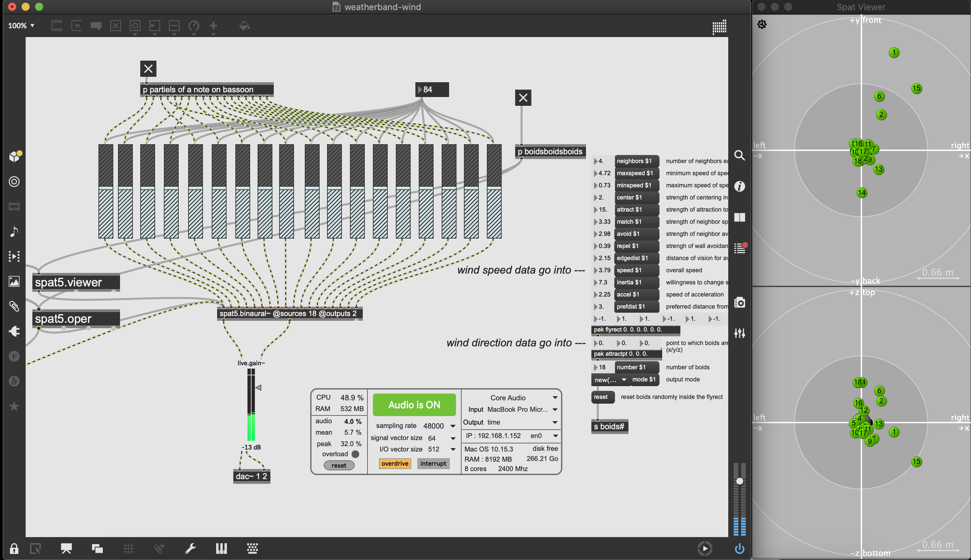Open the wrench debug tool
This screenshot has width=971, height=560.
click(190, 548)
